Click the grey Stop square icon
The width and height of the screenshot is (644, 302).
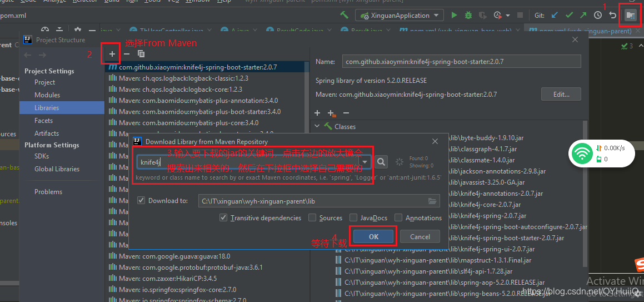coord(520,16)
